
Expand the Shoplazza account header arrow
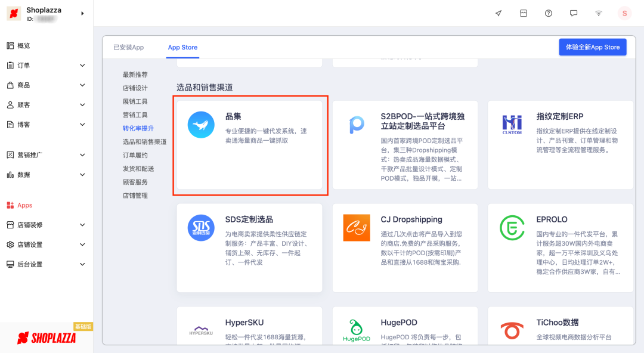[x=84, y=13]
